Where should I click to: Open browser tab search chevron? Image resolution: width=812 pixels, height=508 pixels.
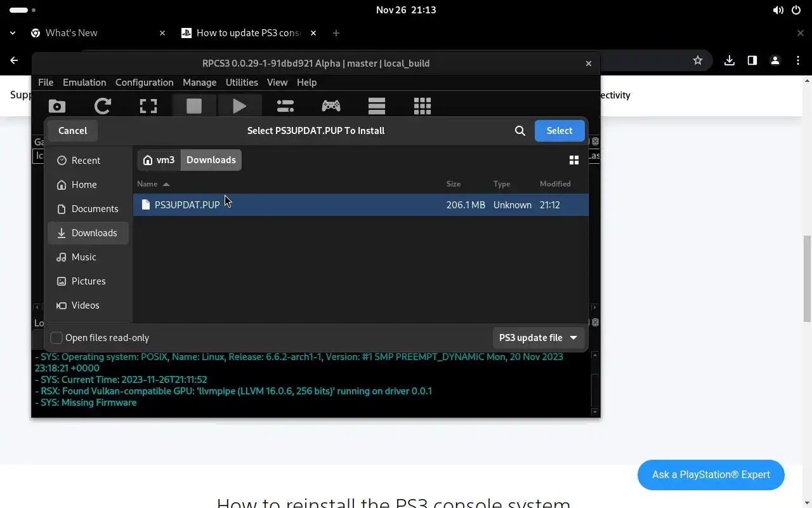(13, 33)
